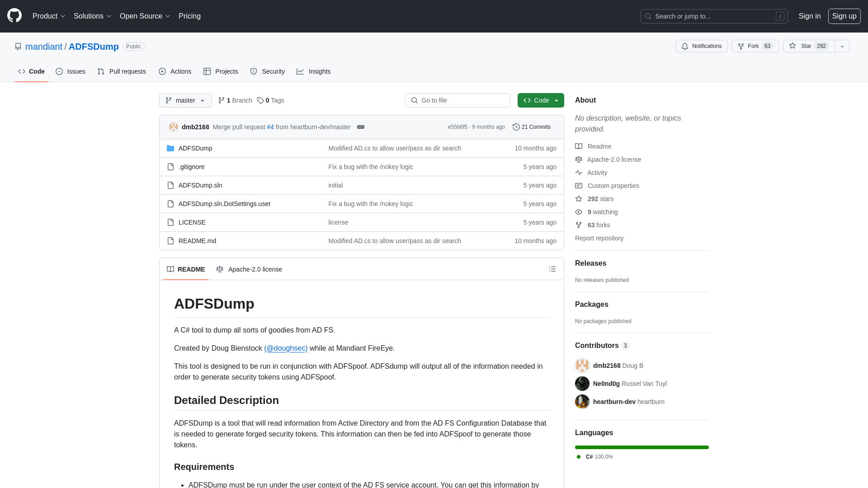The image size is (868, 488).
Task: Expand the commit message ellipsis
Action: [x=361, y=127]
